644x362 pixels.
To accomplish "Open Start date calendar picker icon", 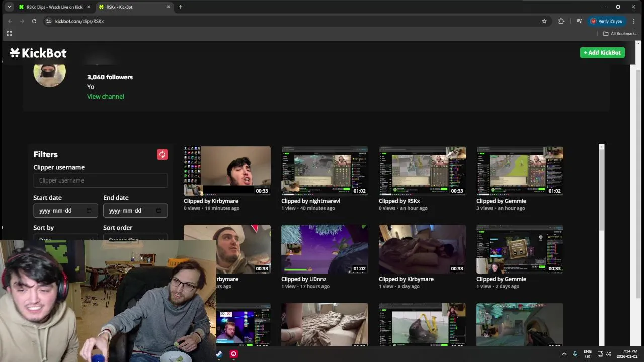I will pos(89,211).
